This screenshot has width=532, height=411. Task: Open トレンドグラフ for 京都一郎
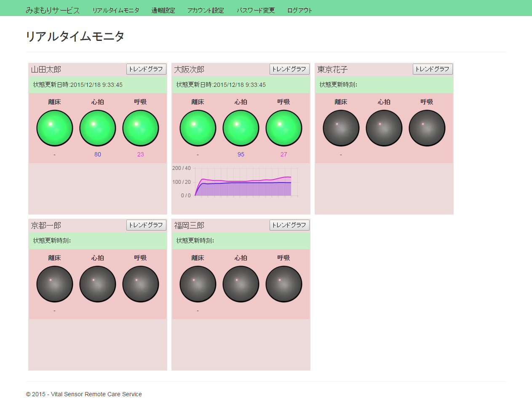[x=146, y=225]
